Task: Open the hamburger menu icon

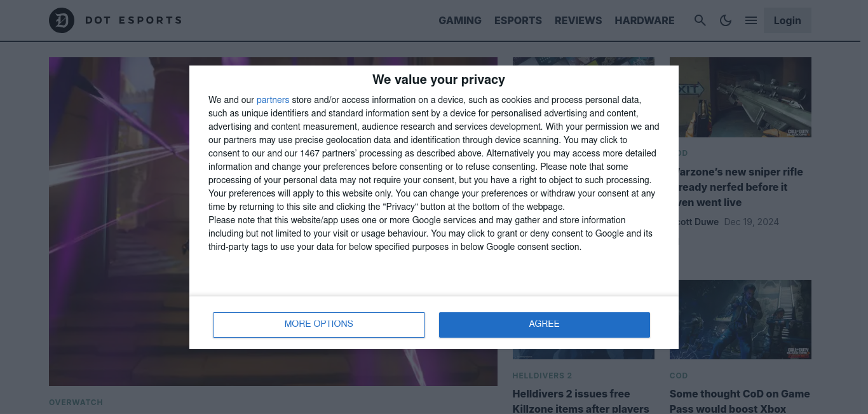Action: pyautogui.click(x=751, y=20)
